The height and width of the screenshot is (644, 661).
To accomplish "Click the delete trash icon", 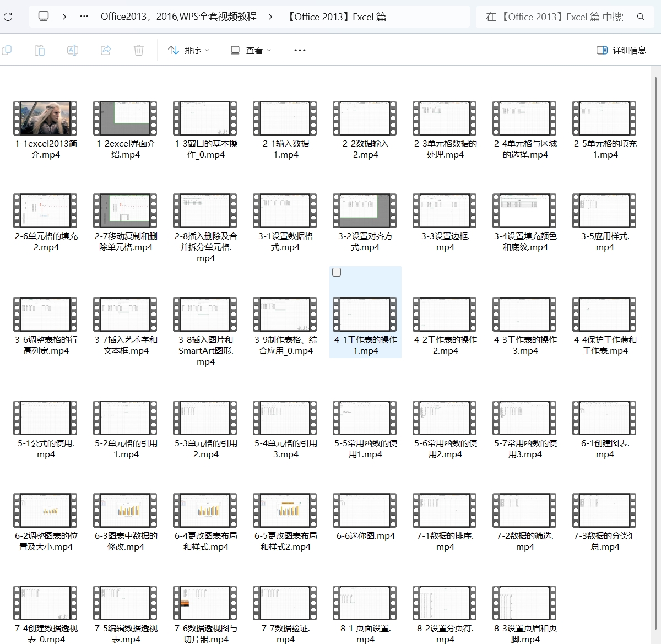I will click(139, 50).
